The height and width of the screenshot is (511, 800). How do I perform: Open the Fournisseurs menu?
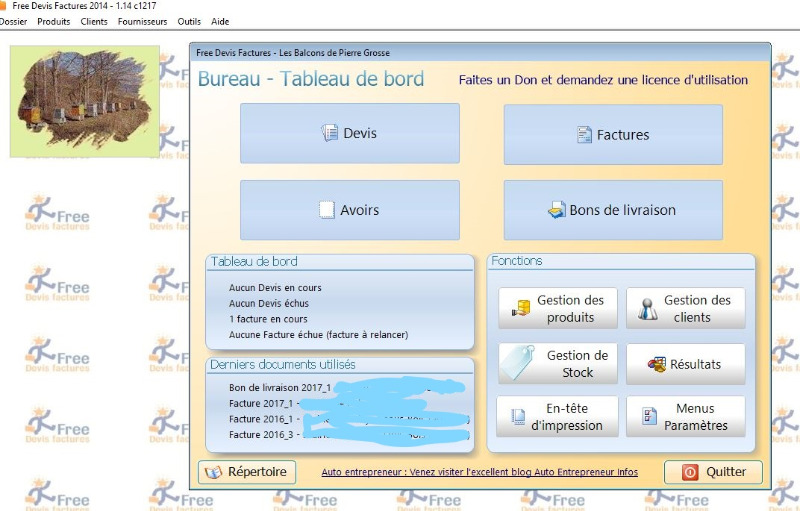(x=142, y=21)
